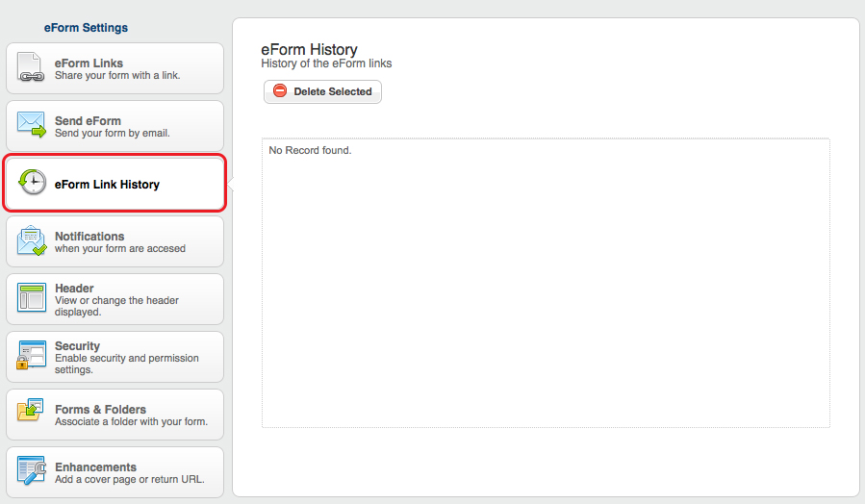Viewport: 865px width, 504px height.
Task: Click the green clock icon for eForm Link History
Action: (x=32, y=182)
